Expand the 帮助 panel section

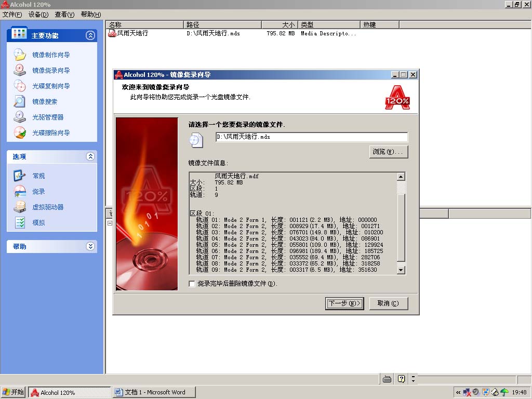90,246
